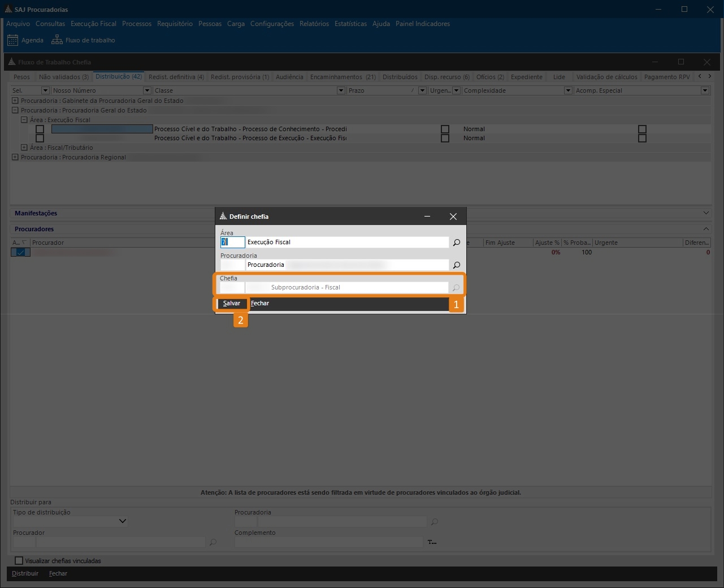Toggle Urgente checkbox in Execução row

tap(445, 138)
